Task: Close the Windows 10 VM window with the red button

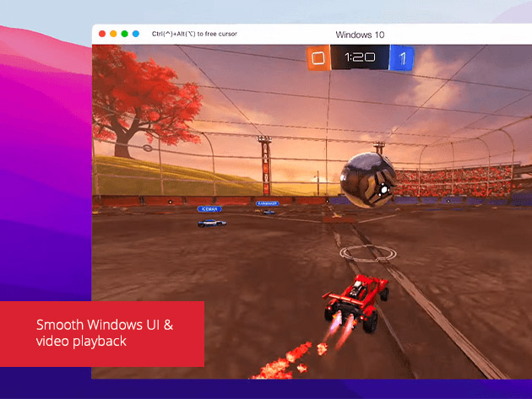Action: tap(102, 34)
